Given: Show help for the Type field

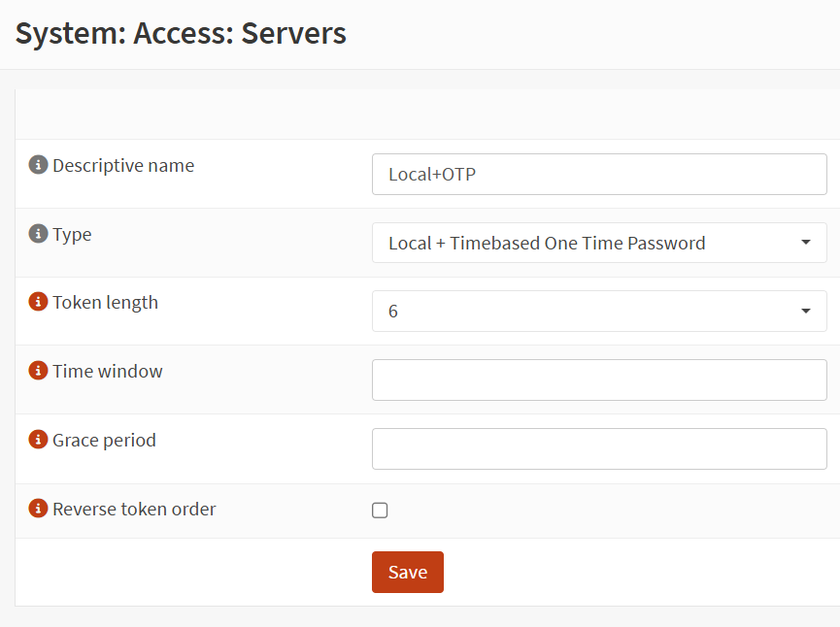Looking at the screenshot, I should [x=38, y=234].
